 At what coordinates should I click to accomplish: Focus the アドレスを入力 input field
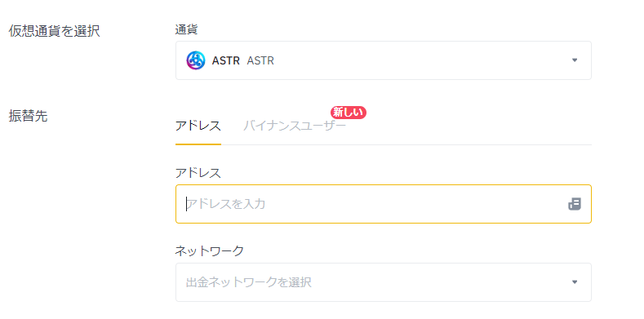384,204
